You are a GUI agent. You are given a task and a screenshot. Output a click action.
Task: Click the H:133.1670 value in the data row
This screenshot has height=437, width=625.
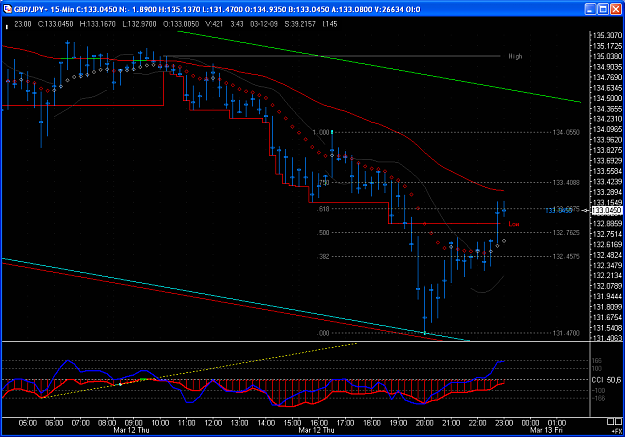[98, 24]
